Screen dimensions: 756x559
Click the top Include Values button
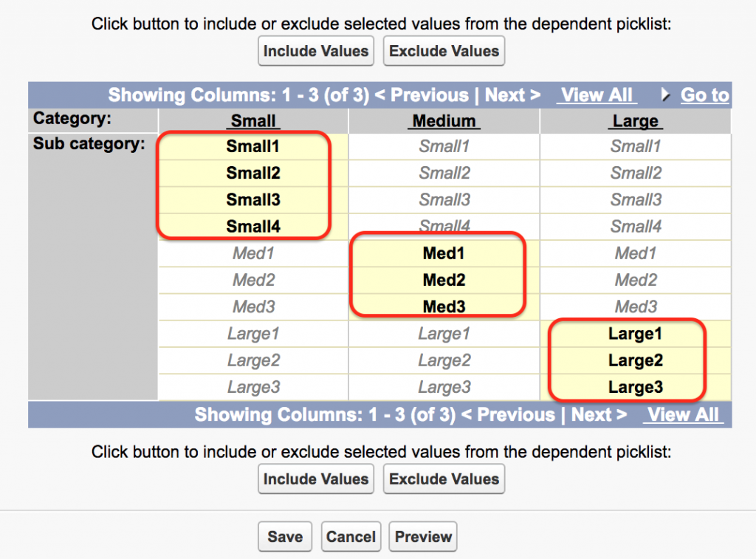click(x=316, y=51)
